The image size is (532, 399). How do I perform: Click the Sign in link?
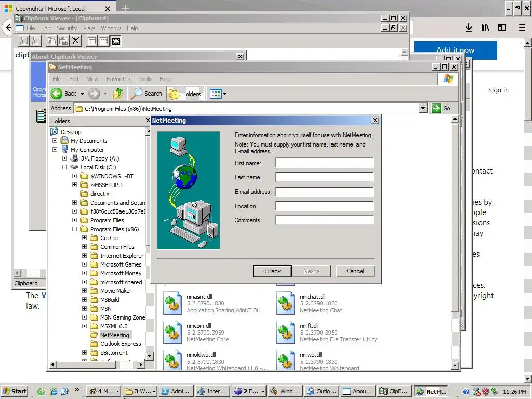tap(498, 90)
